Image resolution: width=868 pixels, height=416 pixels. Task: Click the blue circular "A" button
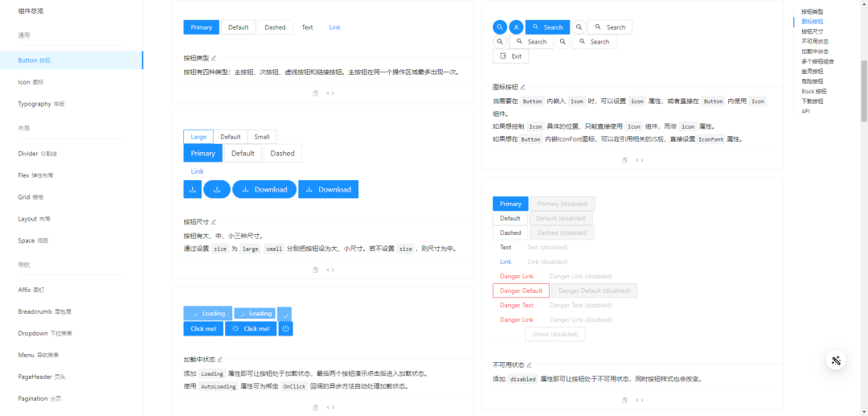(x=516, y=27)
